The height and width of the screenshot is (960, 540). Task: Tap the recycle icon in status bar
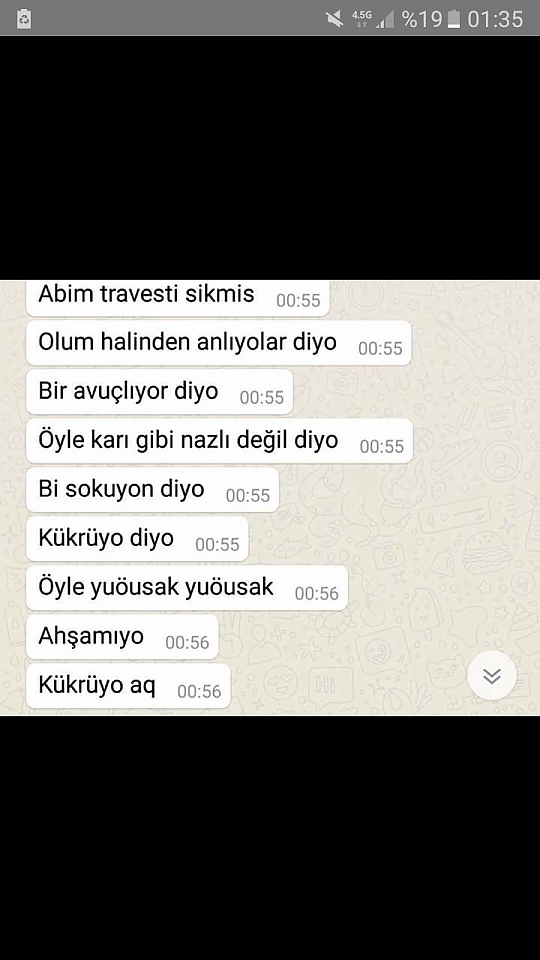tap(24, 18)
